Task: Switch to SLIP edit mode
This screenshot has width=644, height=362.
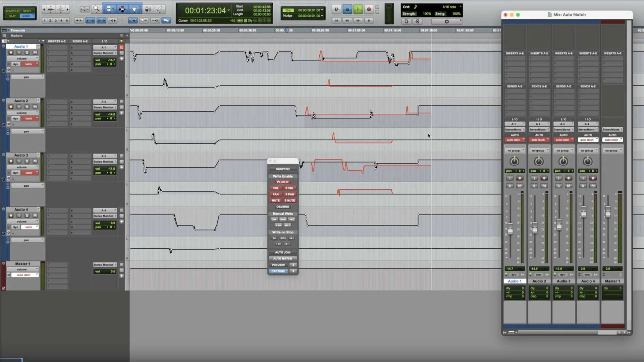Action: [12, 16]
